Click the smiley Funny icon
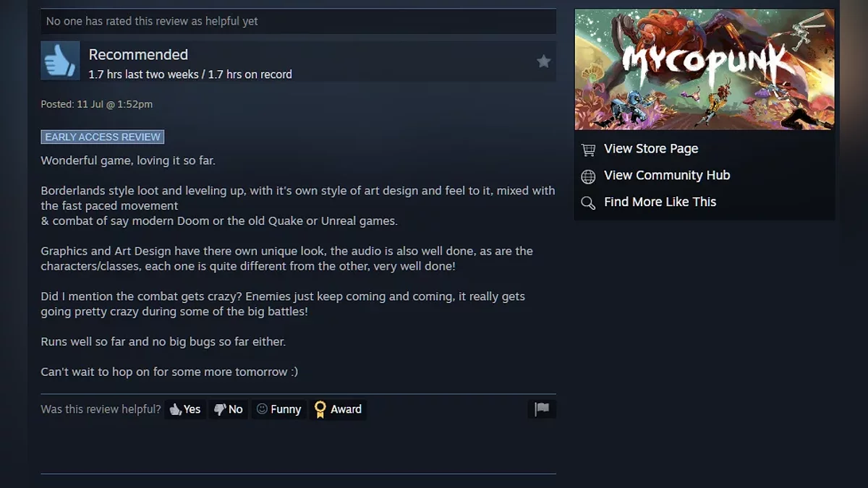868x488 pixels. coord(262,409)
